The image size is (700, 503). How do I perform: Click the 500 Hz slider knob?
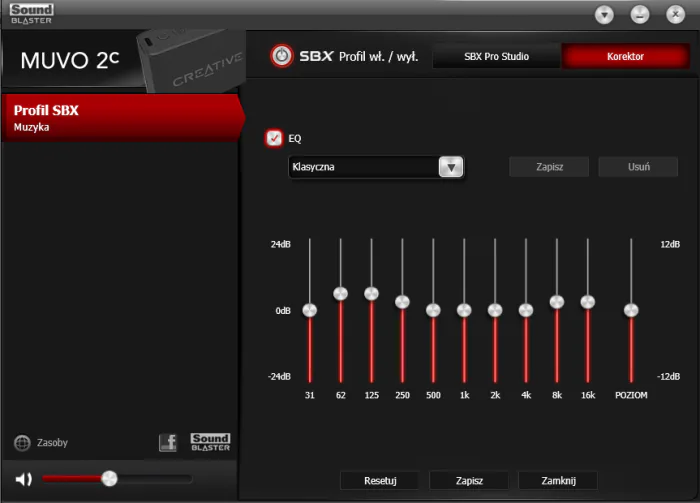tap(433, 310)
